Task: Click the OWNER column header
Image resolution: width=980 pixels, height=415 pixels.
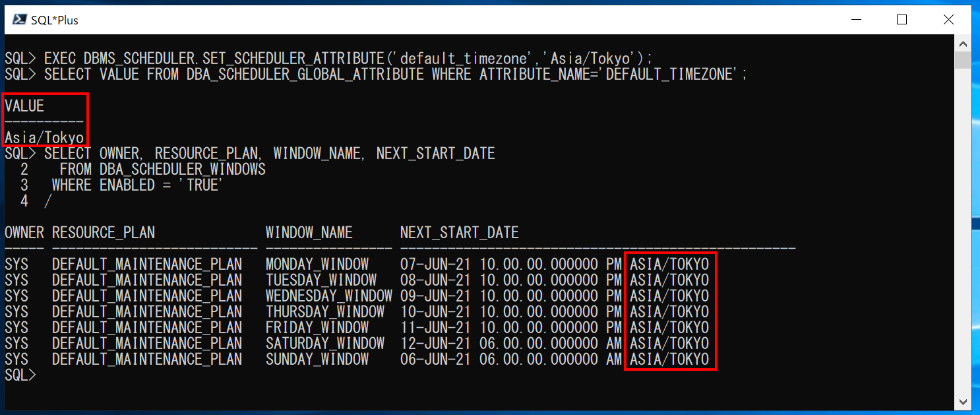Action: [x=24, y=232]
